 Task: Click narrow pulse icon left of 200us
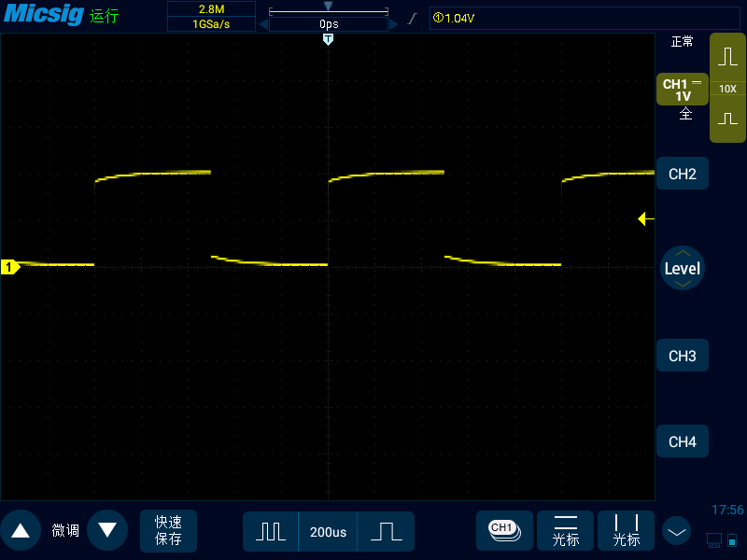click(x=270, y=530)
